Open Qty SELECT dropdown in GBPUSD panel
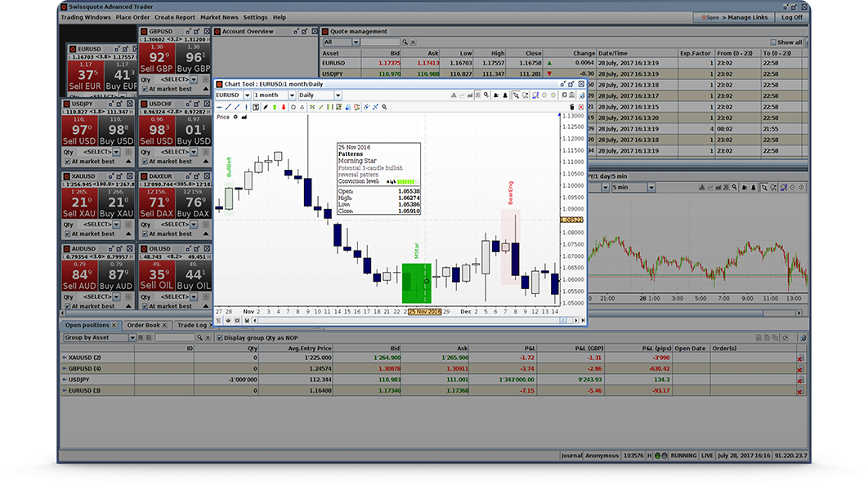This screenshot has width=868, height=485. (194, 80)
